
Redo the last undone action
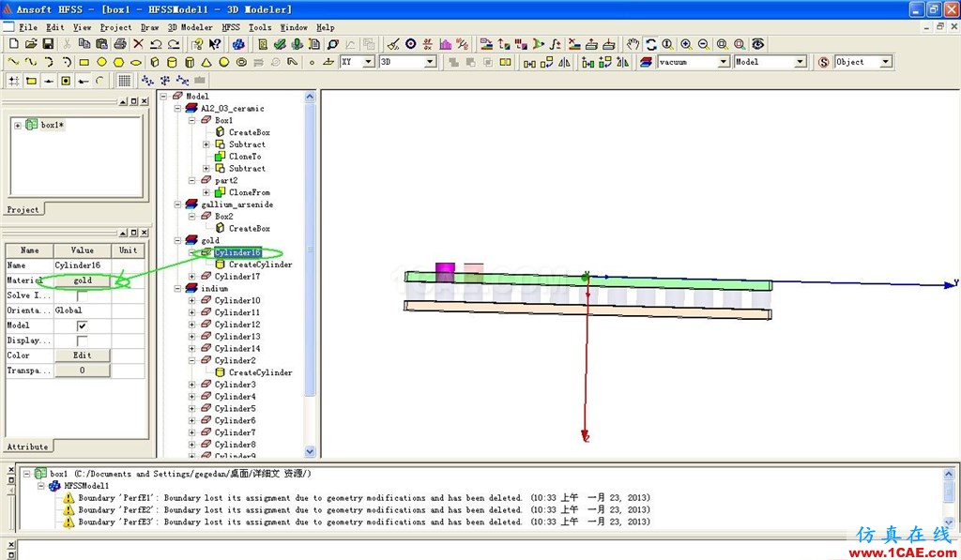click(x=174, y=44)
